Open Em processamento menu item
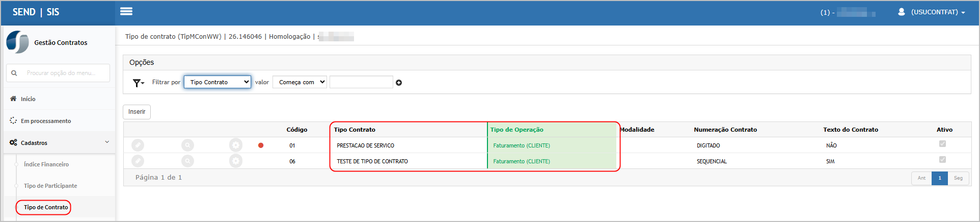The height and width of the screenshot is (222, 980). point(58,121)
